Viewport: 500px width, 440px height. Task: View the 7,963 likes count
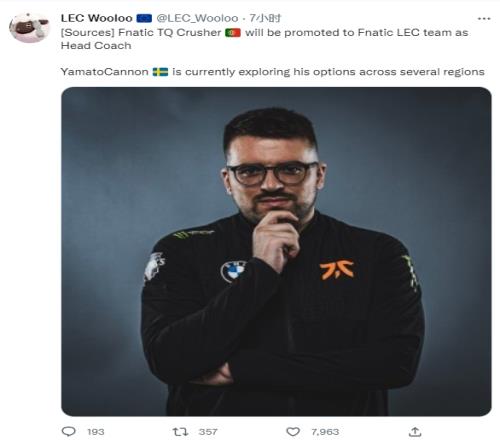[x=325, y=432]
